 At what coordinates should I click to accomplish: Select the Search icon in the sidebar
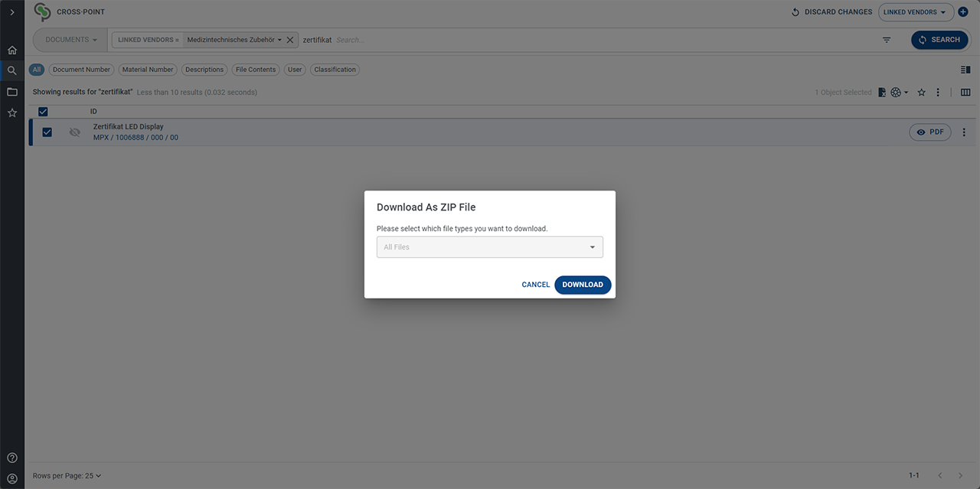[11, 70]
